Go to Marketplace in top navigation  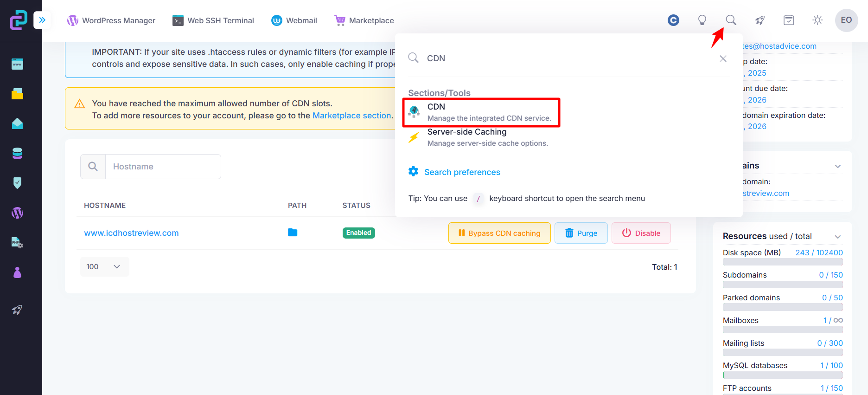pyautogui.click(x=364, y=20)
